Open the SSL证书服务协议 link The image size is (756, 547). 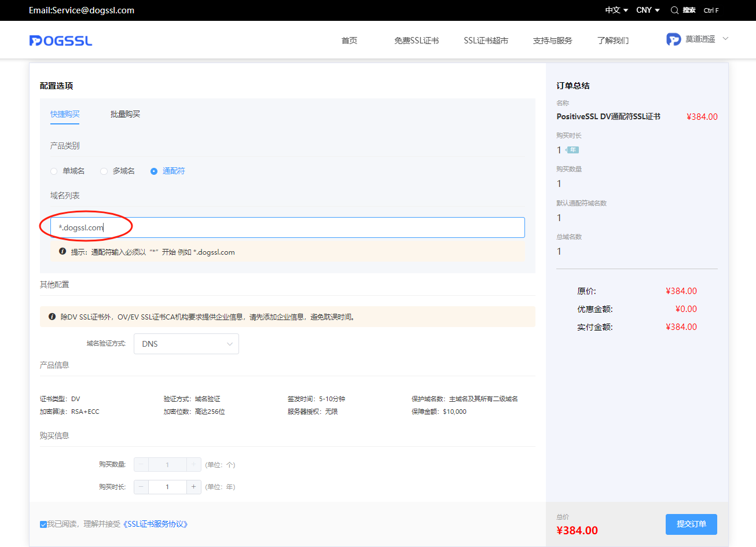click(x=155, y=524)
